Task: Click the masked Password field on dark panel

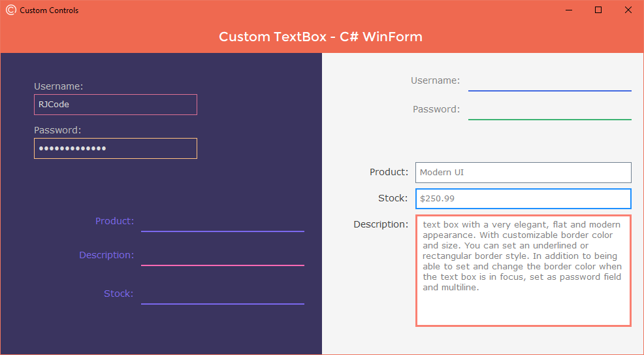Action: [116, 148]
